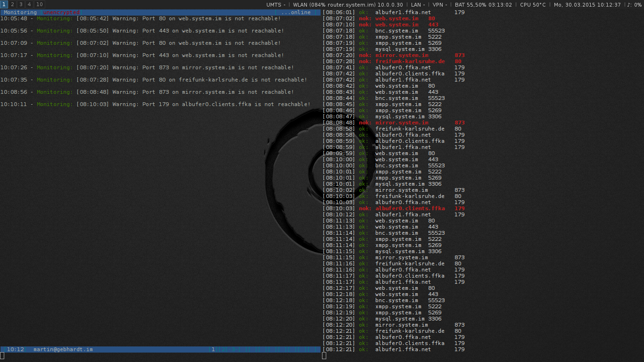Focus the cursor prompt in right terminal

click(x=324, y=355)
